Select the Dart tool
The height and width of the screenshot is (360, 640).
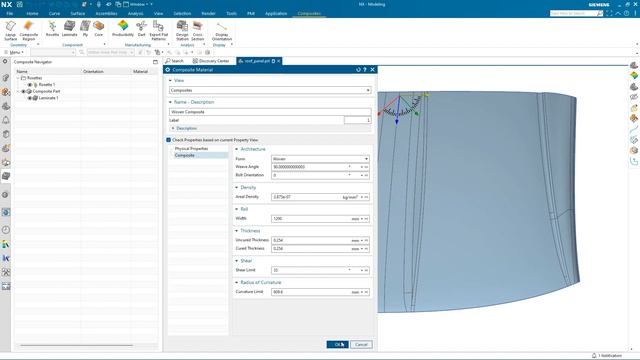(141, 29)
